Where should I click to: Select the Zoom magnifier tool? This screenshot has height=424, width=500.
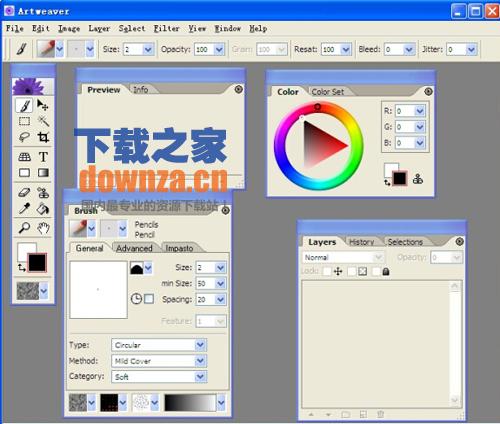pos(24,228)
